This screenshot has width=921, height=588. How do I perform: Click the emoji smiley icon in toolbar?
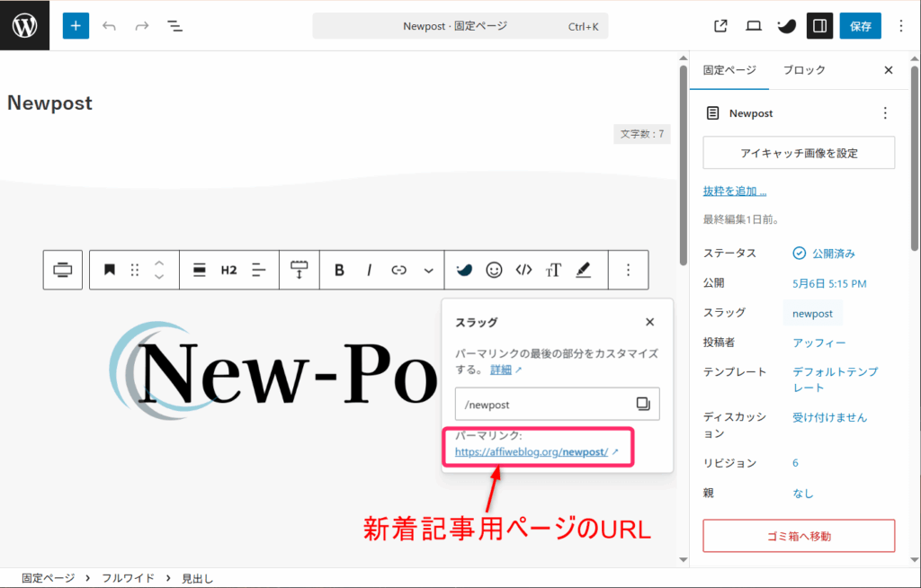494,270
